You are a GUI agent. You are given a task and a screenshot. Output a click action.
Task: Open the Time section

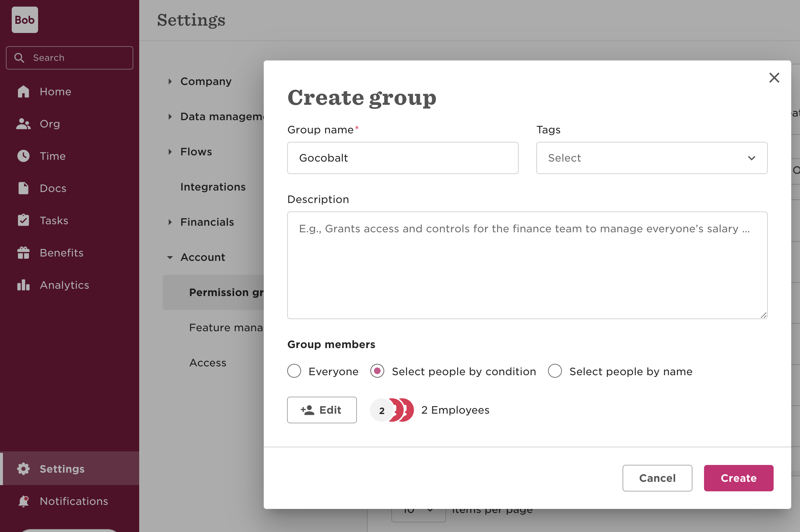(x=52, y=156)
